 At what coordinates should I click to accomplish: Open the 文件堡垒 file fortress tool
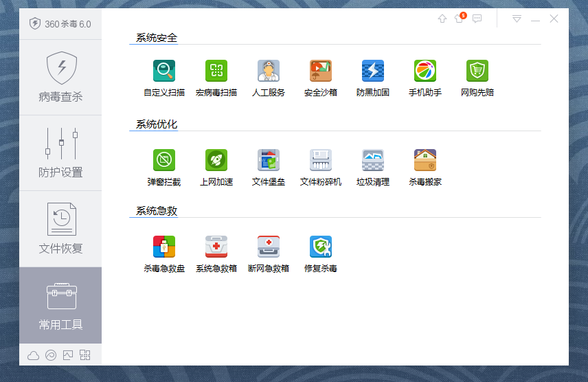pyautogui.click(x=268, y=168)
